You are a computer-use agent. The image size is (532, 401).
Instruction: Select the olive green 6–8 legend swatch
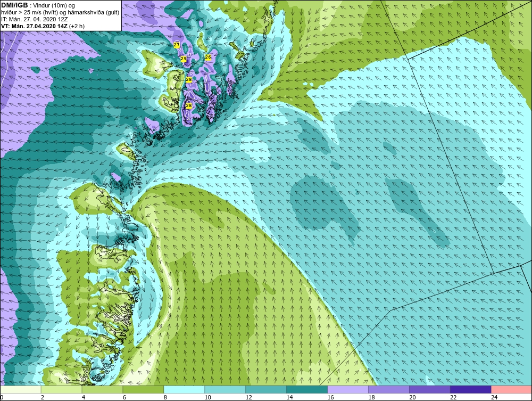coord(143,389)
